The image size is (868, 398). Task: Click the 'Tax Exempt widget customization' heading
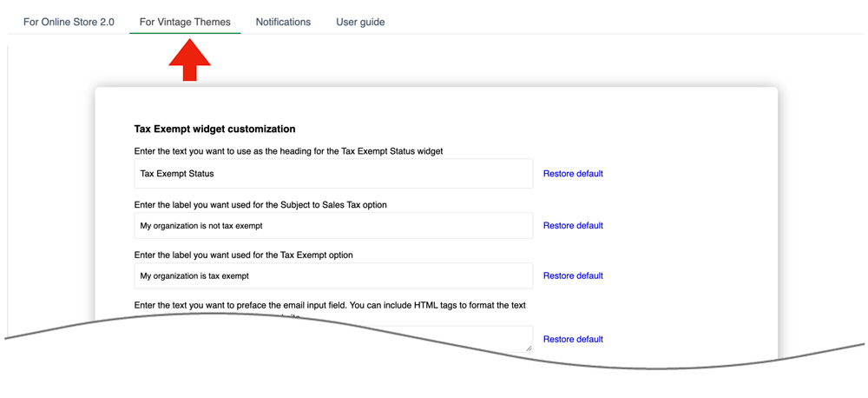pos(214,129)
